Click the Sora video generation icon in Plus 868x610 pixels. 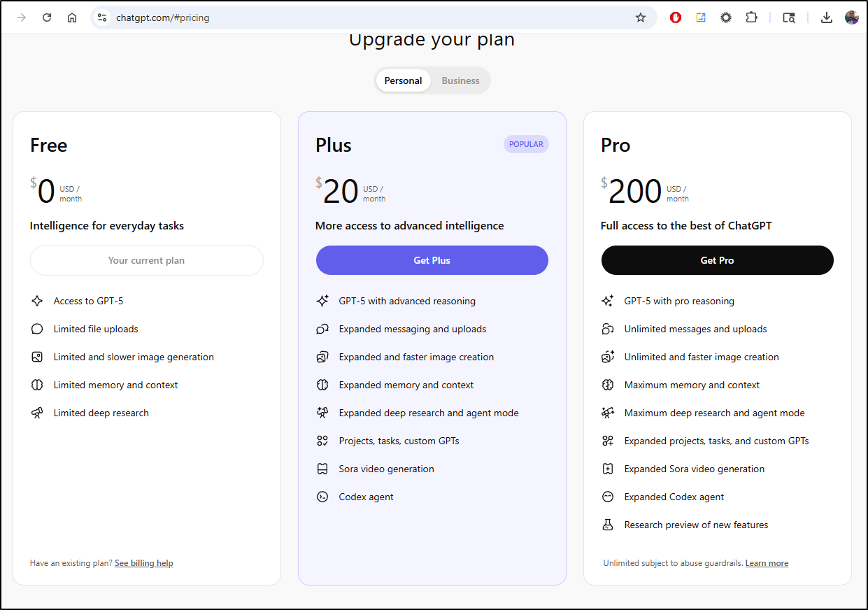322,469
